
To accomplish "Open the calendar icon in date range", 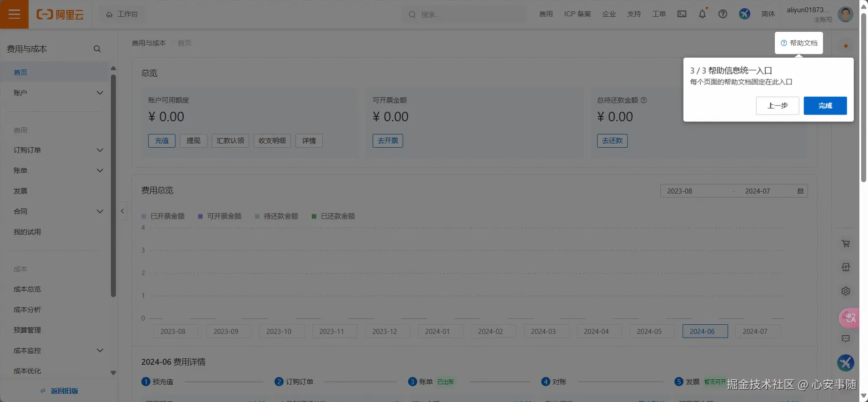I will [800, 191].
